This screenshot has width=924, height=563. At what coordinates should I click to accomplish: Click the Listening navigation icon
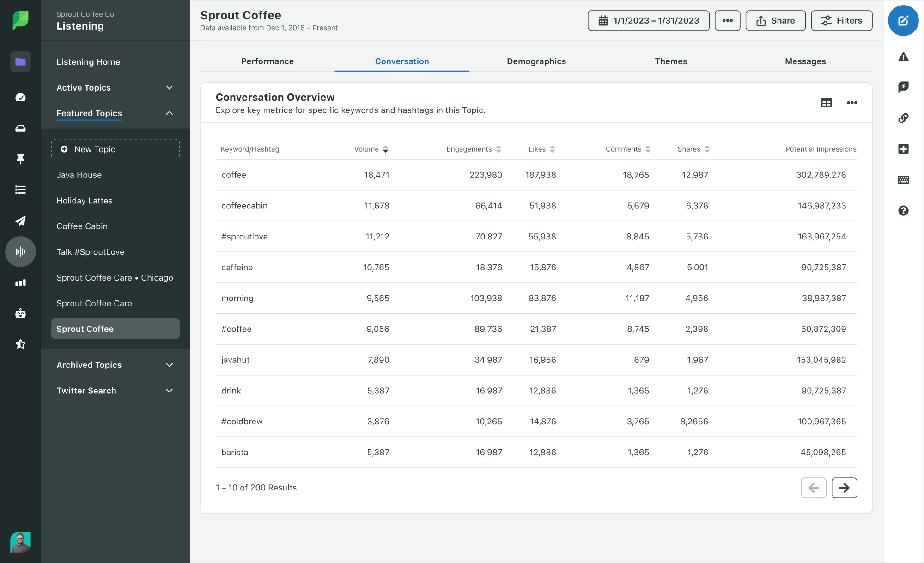point(20,251)
